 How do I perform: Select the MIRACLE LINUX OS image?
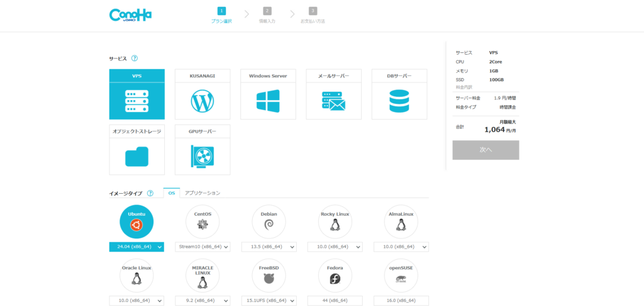point(203,276)
